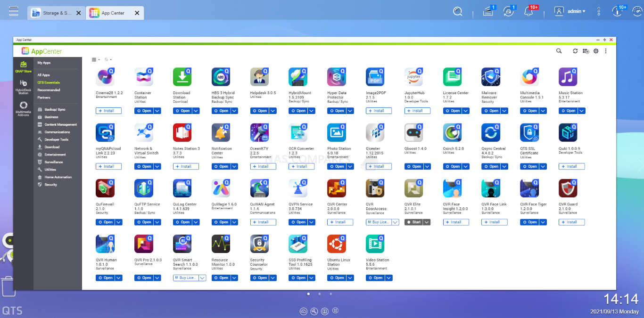Expand Video Station Open dropdown arrow
Screen dimensions: 644x318
389,277
